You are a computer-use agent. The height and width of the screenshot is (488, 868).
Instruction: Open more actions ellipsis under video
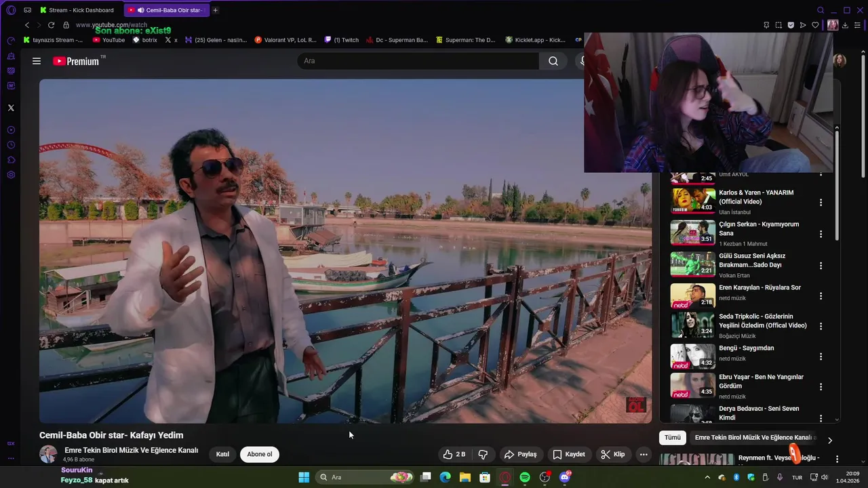click(644, 454)
